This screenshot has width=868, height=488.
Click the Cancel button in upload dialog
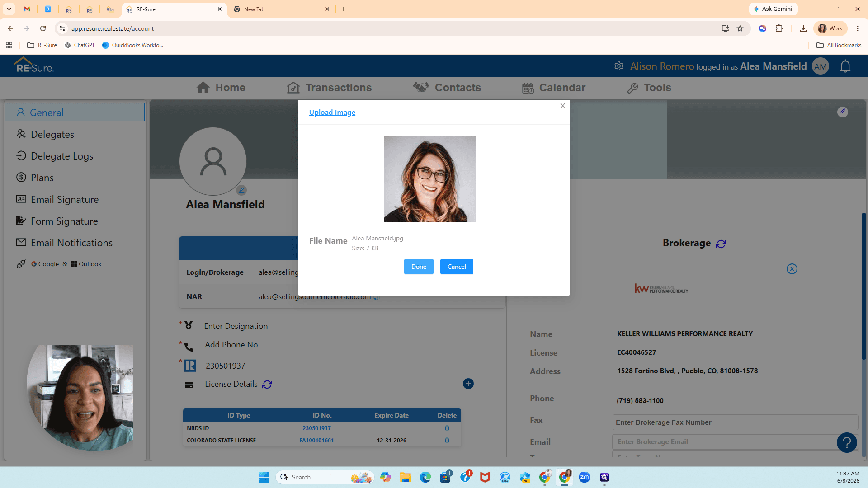[x=457, y=267]
